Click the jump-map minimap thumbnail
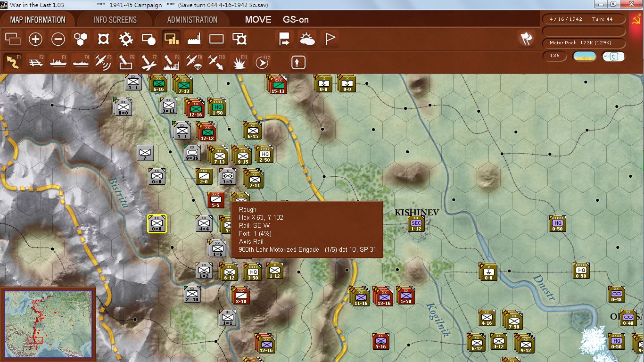The image size is (644, 362). point(48,324)
